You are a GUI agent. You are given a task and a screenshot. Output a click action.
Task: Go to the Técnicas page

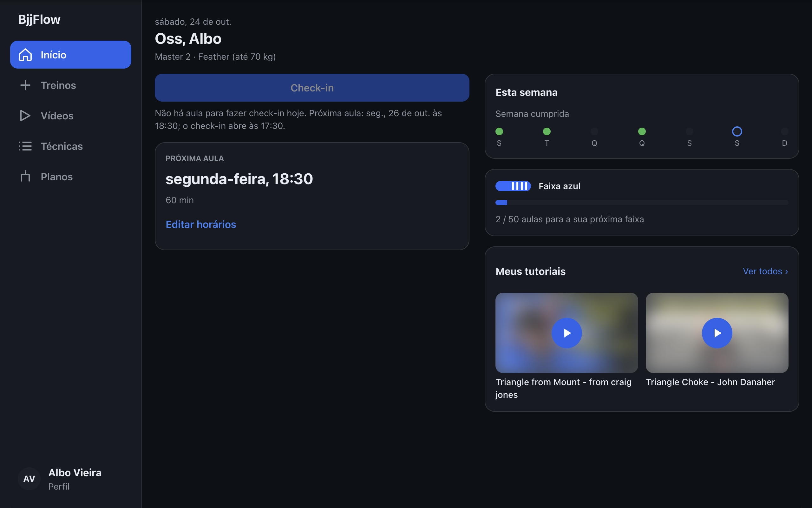pyautogui.click(x=70, y=146)
